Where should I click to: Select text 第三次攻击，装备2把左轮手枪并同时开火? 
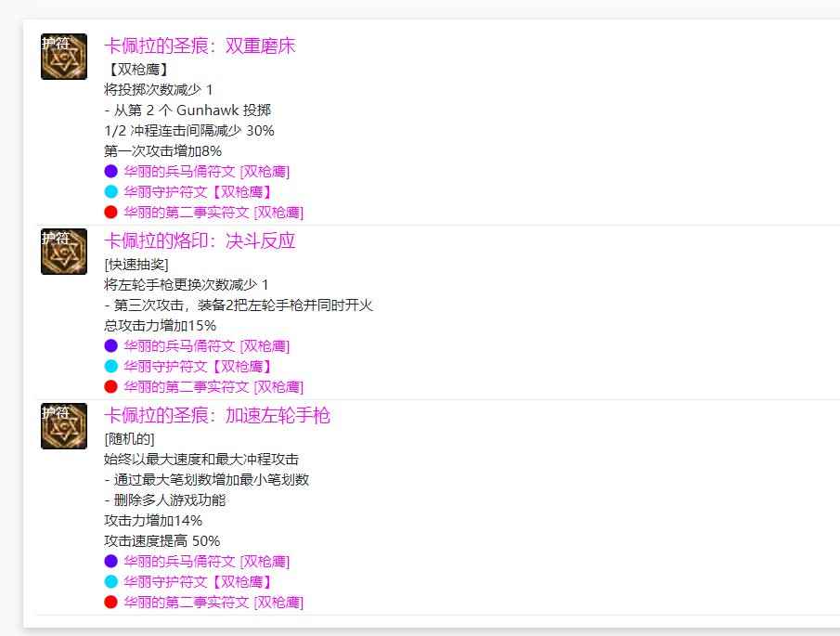(243, 305)
